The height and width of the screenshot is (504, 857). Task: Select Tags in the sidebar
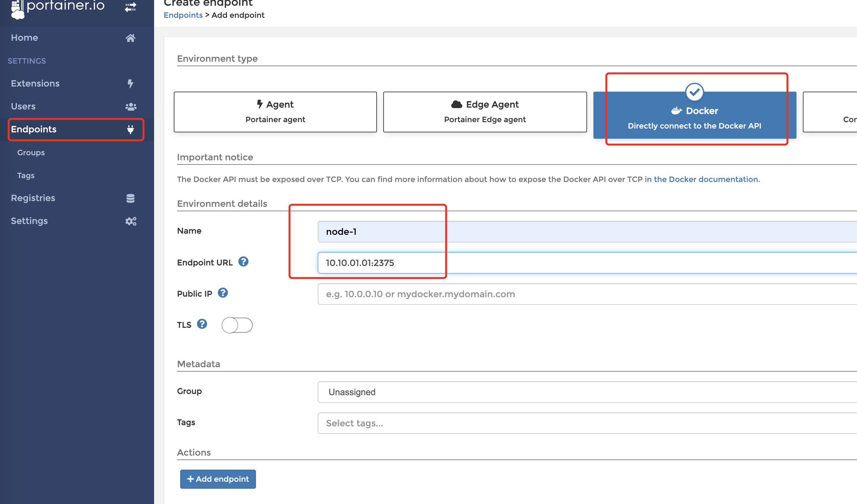[x=25, y=175]
